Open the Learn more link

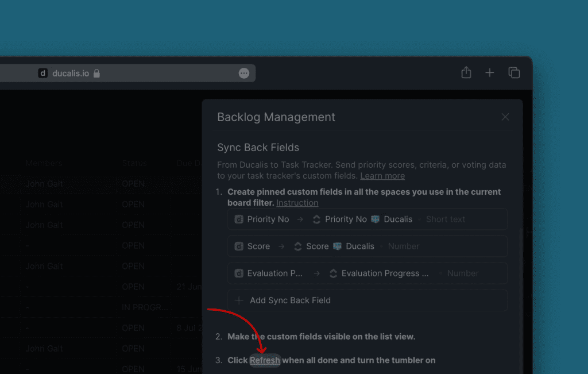pyautogui.click(x=382, y=176)
